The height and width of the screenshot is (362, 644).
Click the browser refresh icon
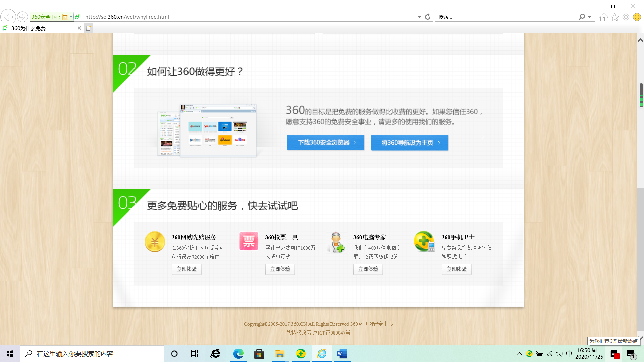[x=427, y=17]
